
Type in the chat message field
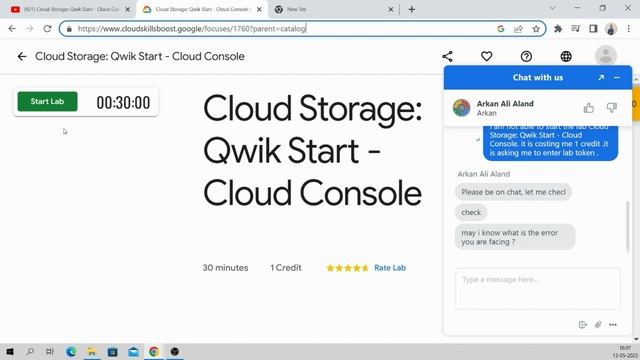pyautogui.click(x=538, y=289)
